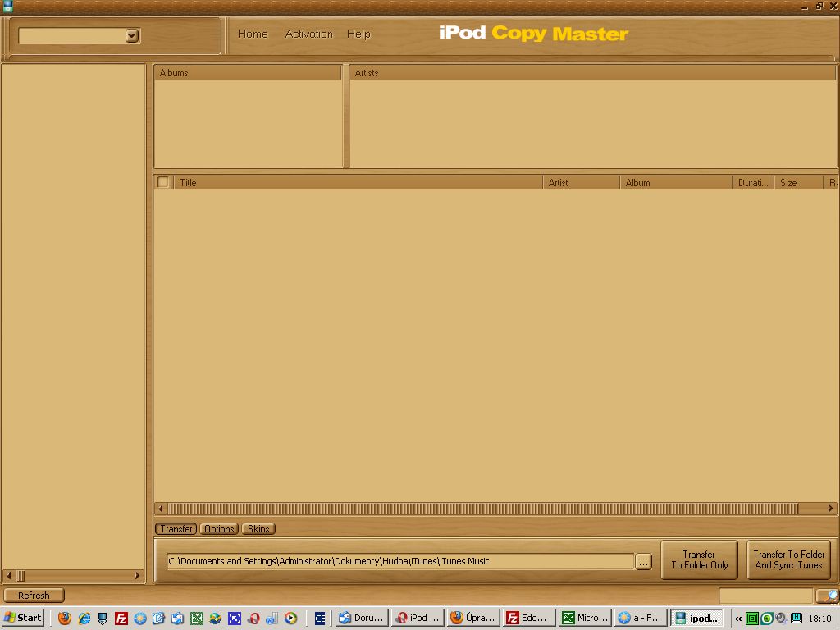Click the Outlook Express quick launch icon

[177, 618]
